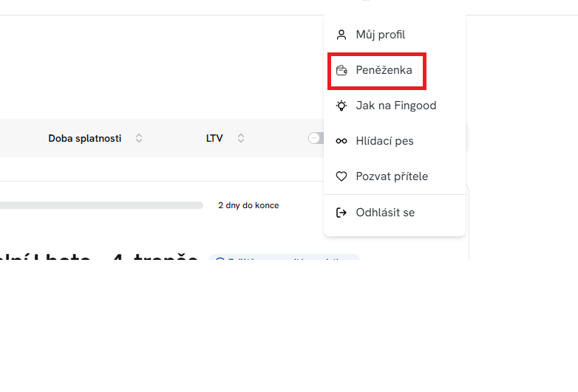Choose Pozvat přítele in the menu
This screenshot has height=392, width=578.
[392, 176]
